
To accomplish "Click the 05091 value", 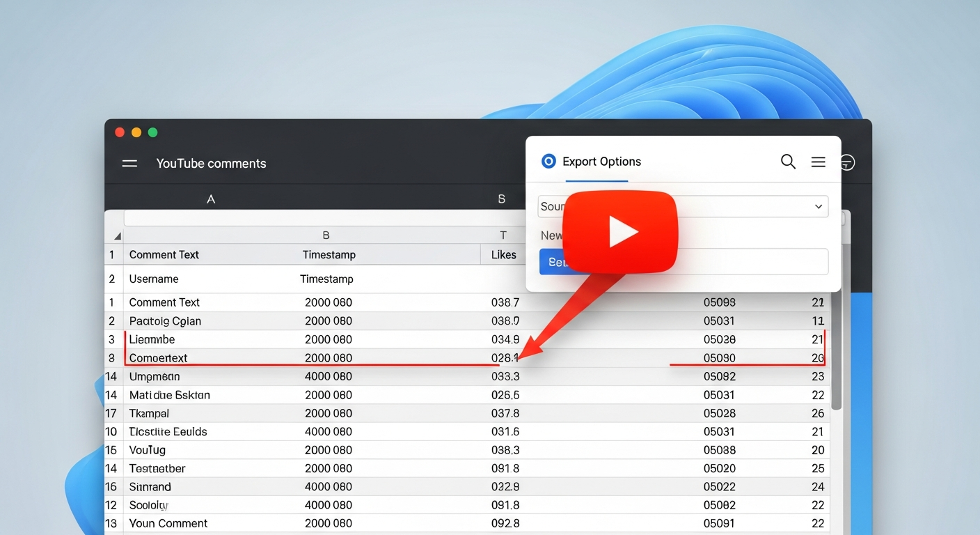I will coord(720,524).
